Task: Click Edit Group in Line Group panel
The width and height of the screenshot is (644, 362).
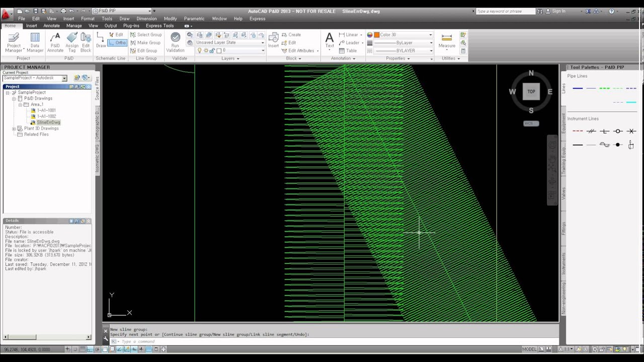Action: click(144, 51)
